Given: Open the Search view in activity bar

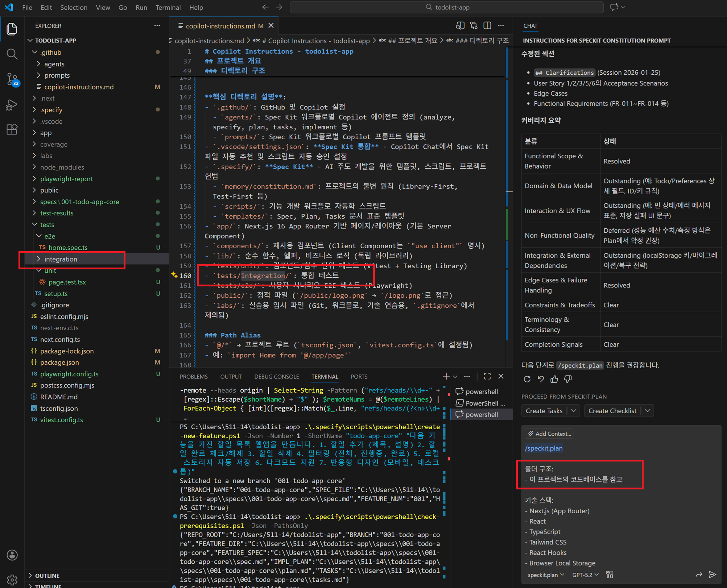Looking at the screenshot, I should [x=12, y=54].
